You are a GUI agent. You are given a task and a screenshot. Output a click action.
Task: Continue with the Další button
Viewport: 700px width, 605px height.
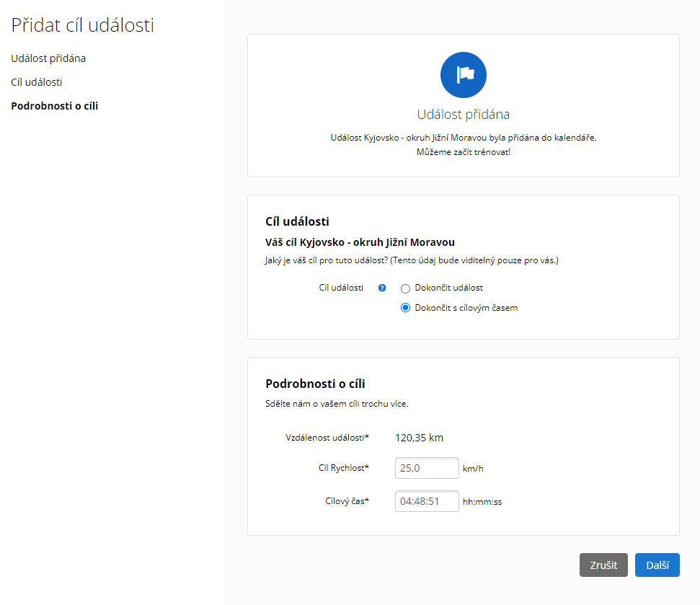tap(657, 565)
